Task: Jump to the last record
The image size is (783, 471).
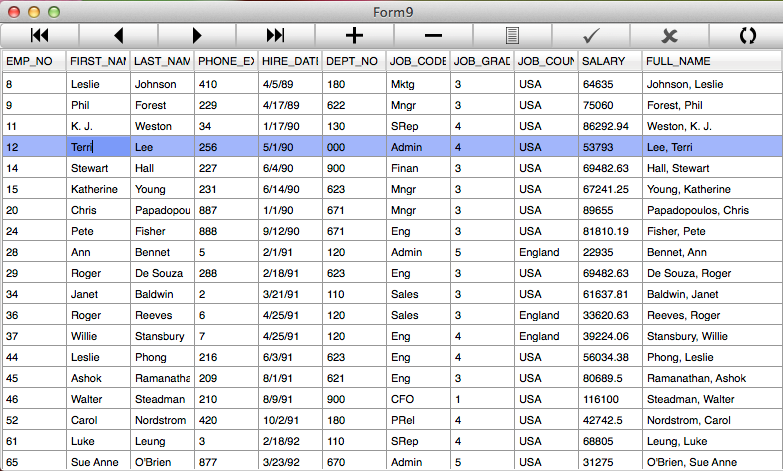Action: tap(276, 35)
